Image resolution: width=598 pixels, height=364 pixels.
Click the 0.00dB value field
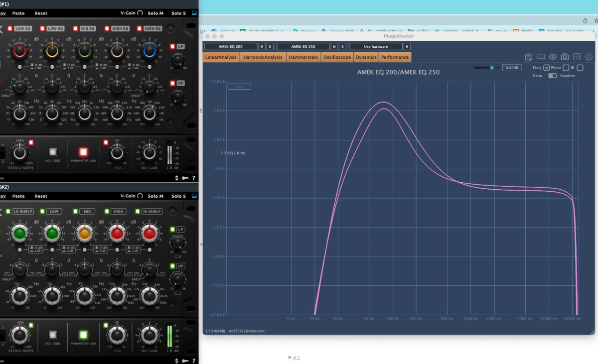512,68
